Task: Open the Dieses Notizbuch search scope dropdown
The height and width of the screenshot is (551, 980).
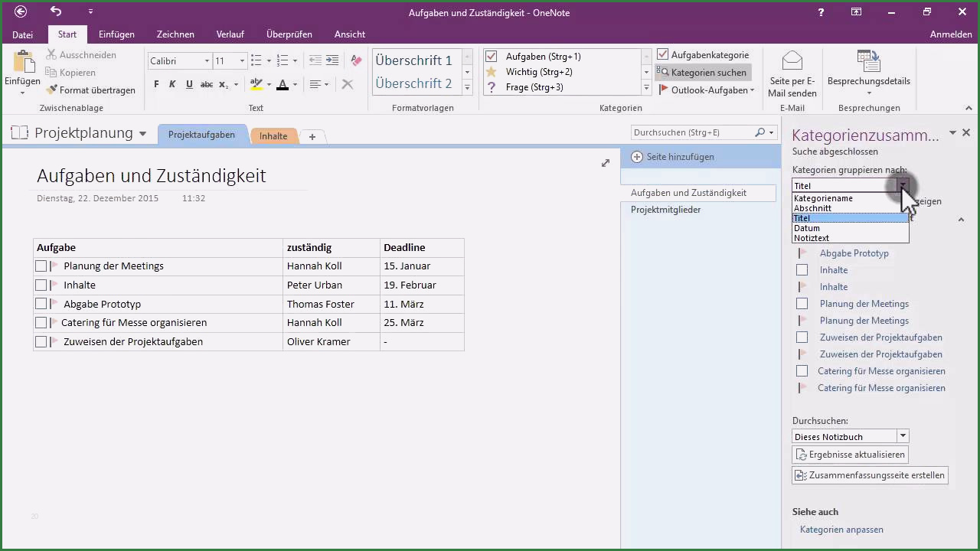Action: [903, 436]
